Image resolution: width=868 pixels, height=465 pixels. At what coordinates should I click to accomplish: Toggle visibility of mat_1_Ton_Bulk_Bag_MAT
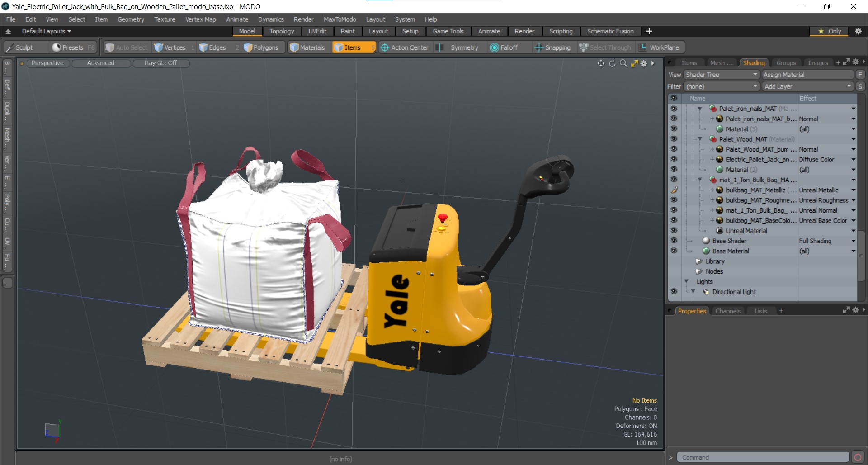pos(674,180)
